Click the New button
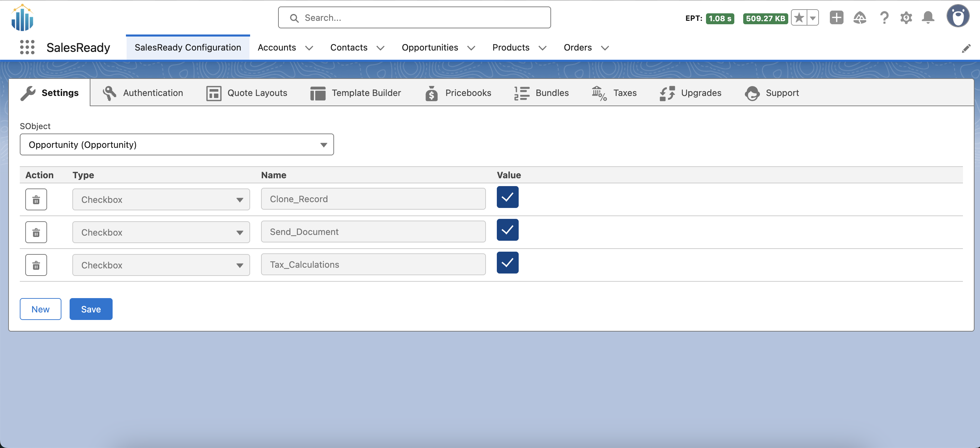Viewport: 980px width, 448px height. (40, 309)
